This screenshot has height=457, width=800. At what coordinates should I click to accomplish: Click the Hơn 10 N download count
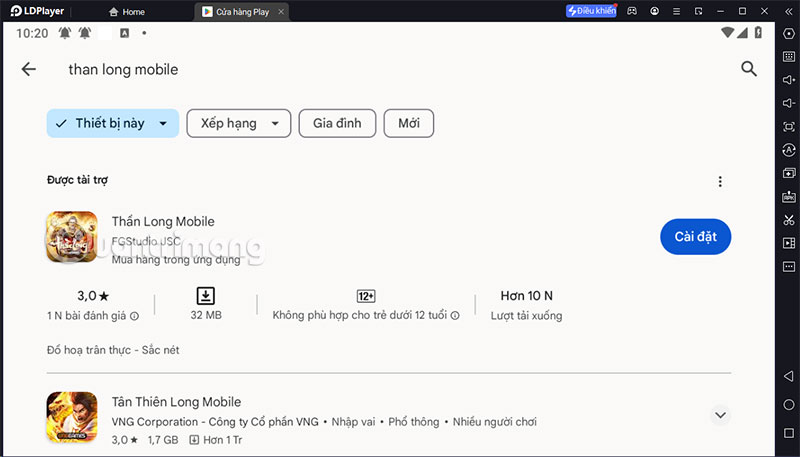pyautogui.click(x=527, y=296)
